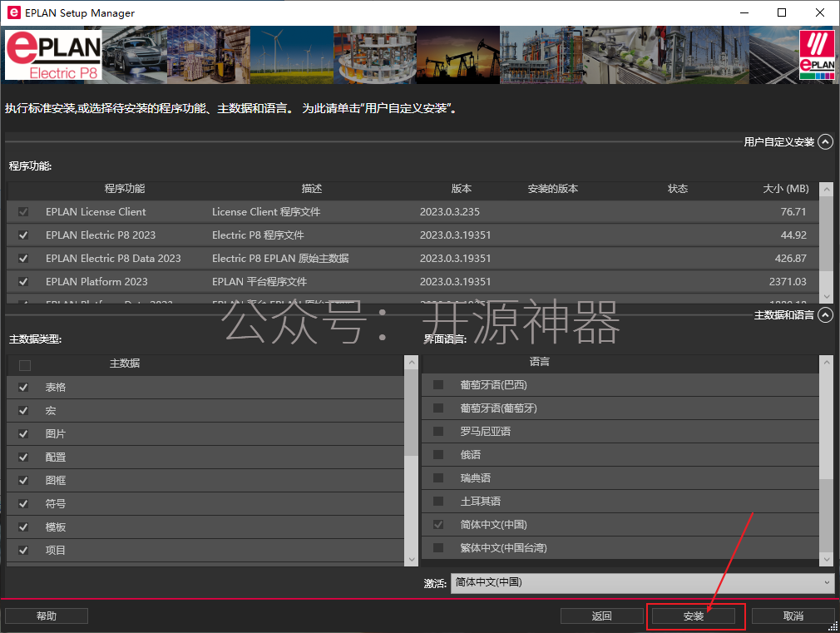
Task: Uncheck EPLAN Platform 2023 checkbox
Action: point(23,281)
